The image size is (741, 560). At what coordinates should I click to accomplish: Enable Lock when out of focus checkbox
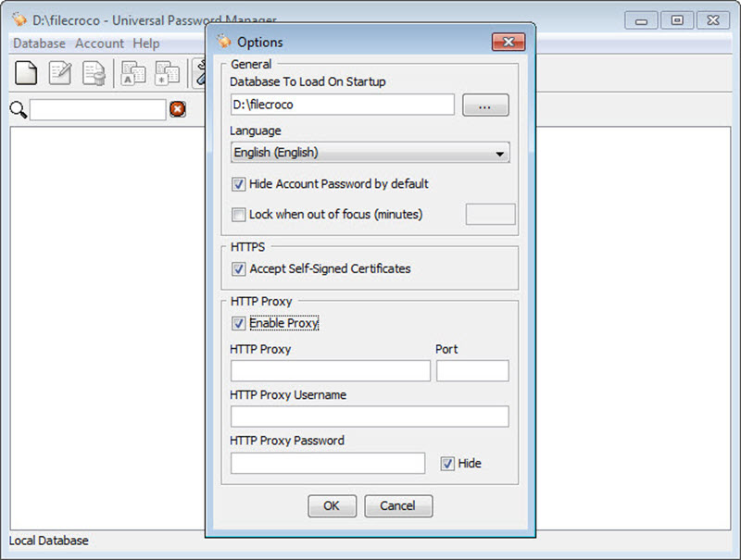point(239,215)
